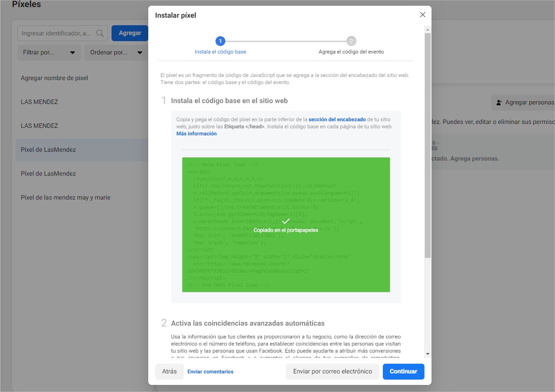Screen dimensions: 555x392
Task: Select Agrega el código del evento step
Action: [x=351, y=52]
